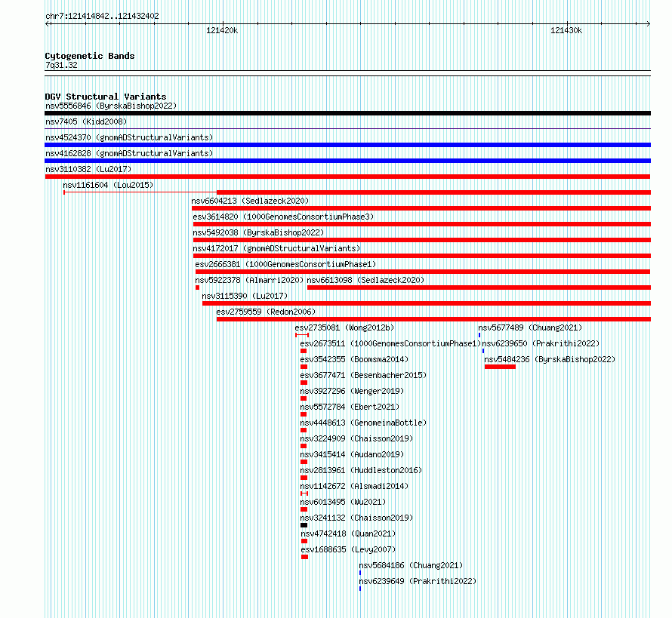The width and height of the screenshot is (672, 618).
Task: Open nsv5684186 (Chuang2021) entry
Action: (411, 565)
